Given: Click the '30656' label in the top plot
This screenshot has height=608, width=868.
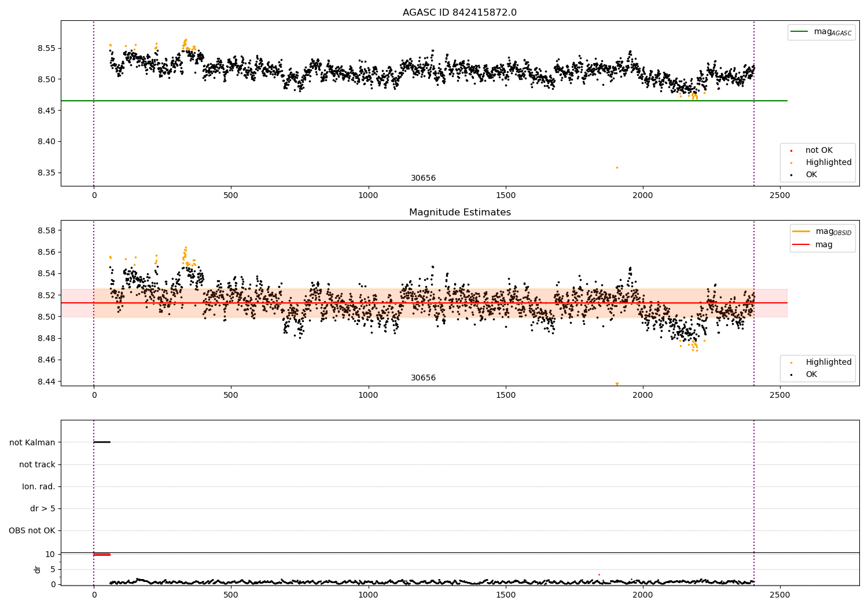Looking at the screenshot, I should tap(424, 178).
